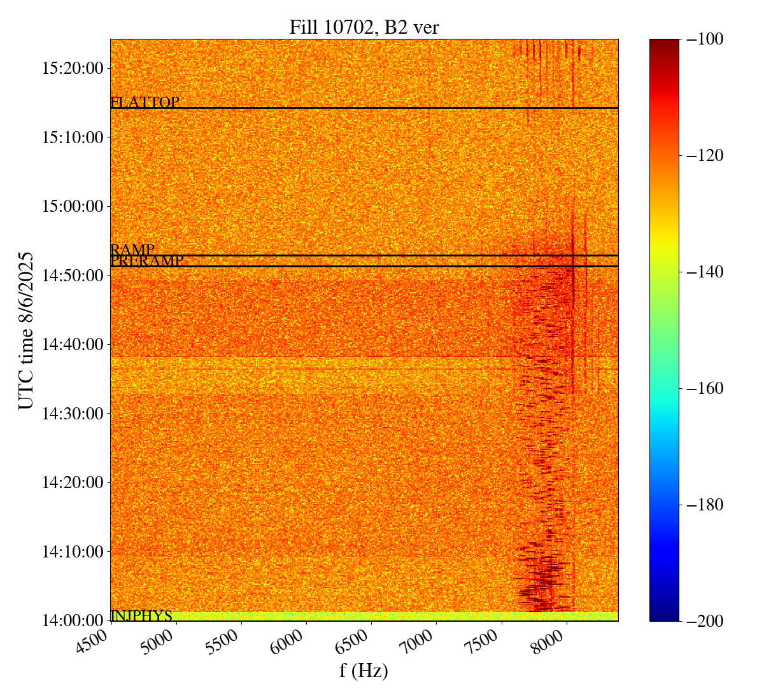Click the 'UTC time 8/6/2025' y-axis label

(25, 331)
